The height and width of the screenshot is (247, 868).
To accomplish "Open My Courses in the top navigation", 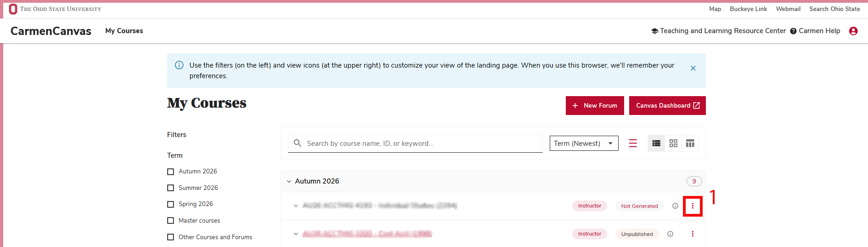I will [124, 31].
